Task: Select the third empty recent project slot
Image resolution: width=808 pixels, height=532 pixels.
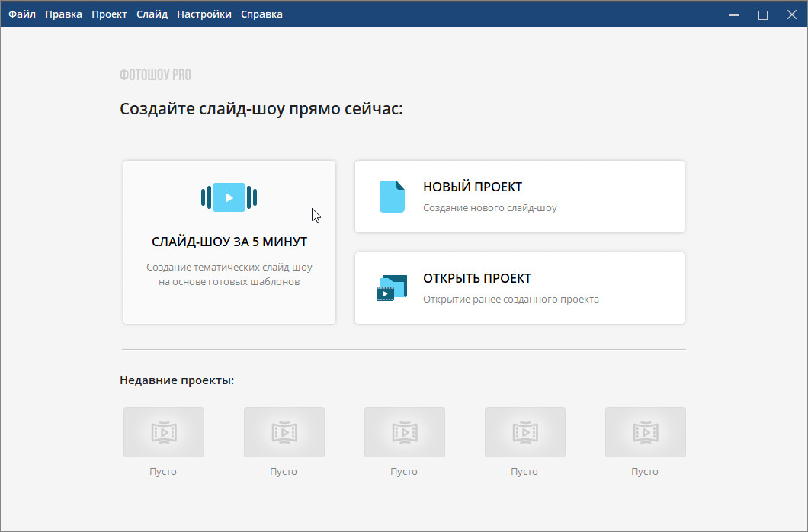Action: (x=404, y=432)
